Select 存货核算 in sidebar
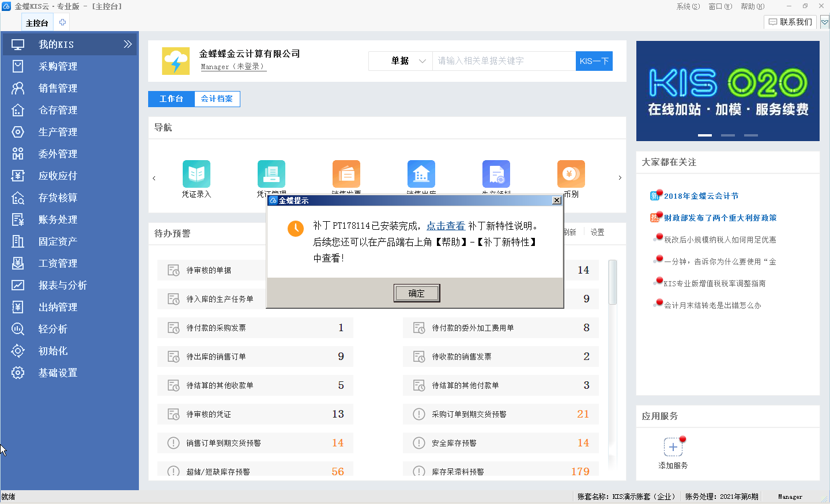This screenshot has width=830, height=504. tap(69, 198)
